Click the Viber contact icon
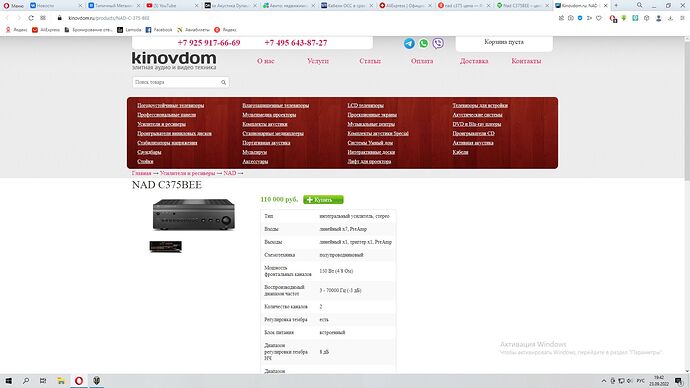The image size is (690, 388). point(438,43)
